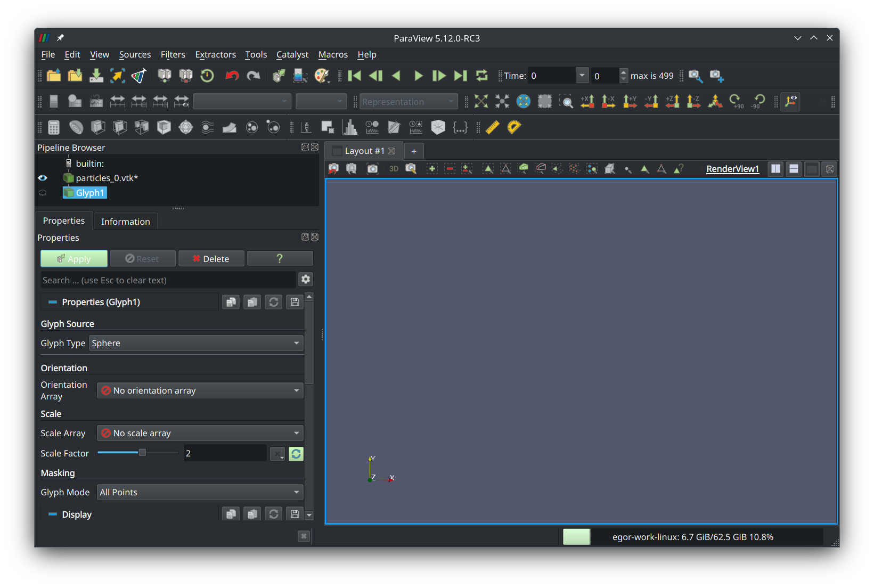
Task: Click the properties search field
Action: (x=168, y=280)
